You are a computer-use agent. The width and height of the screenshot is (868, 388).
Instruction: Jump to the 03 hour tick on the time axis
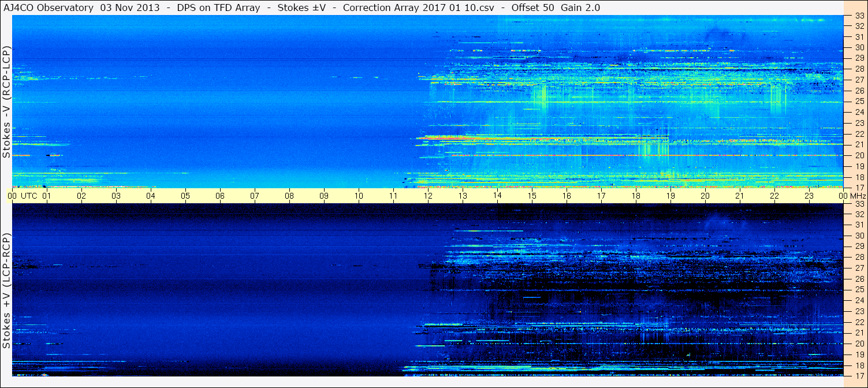point(116,196)
